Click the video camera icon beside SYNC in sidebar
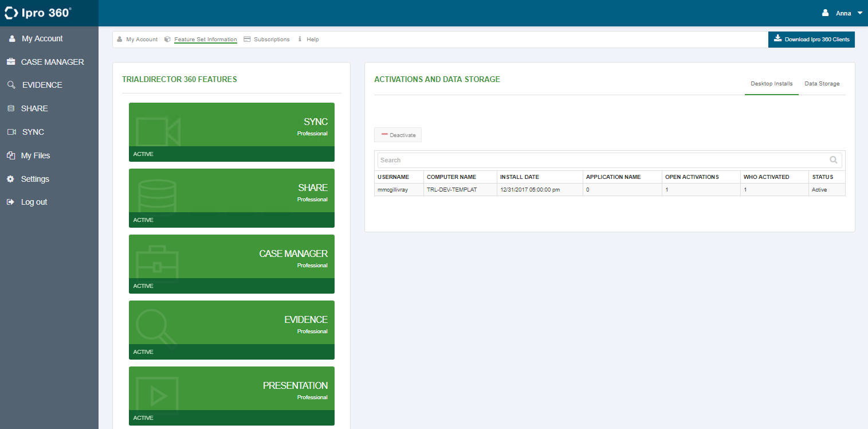This screenshot has width=868, height=429. (11, 132)
